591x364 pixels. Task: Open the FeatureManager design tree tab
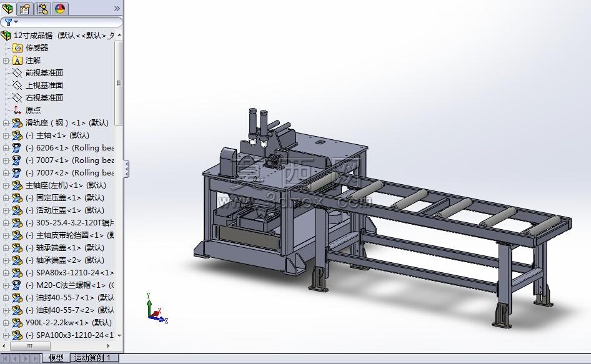7,8
